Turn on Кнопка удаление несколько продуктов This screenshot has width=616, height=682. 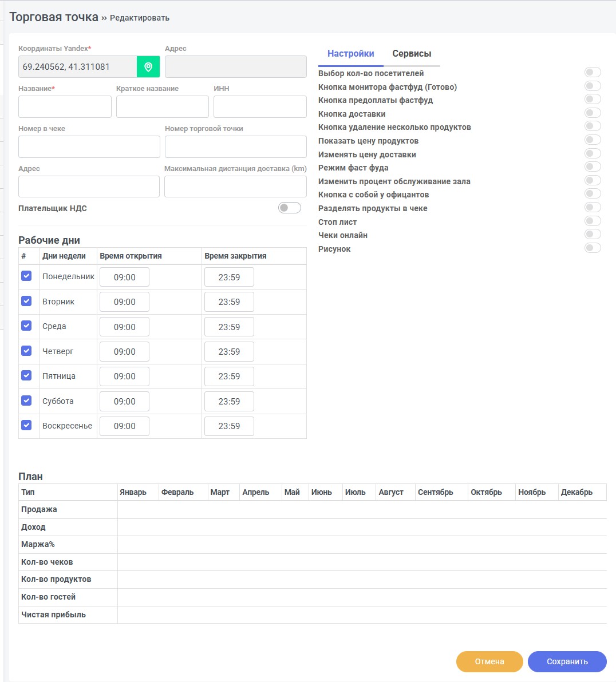pos(593,126)
